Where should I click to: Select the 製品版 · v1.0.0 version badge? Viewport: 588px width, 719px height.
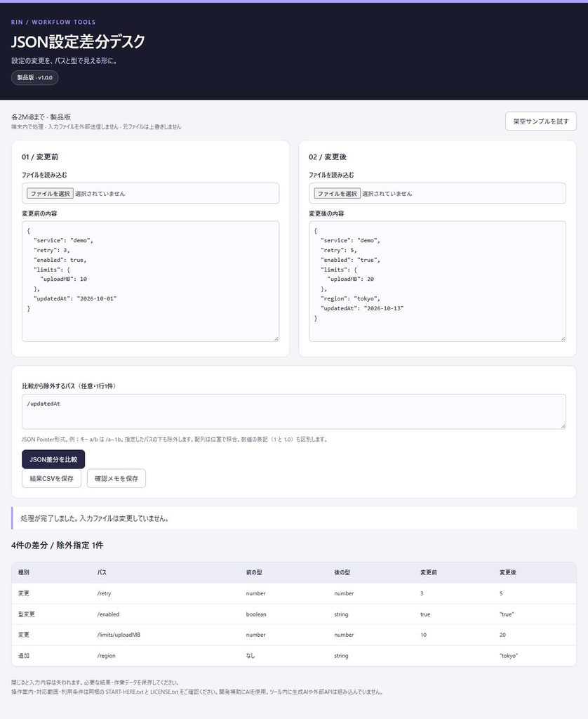point(35,77)
